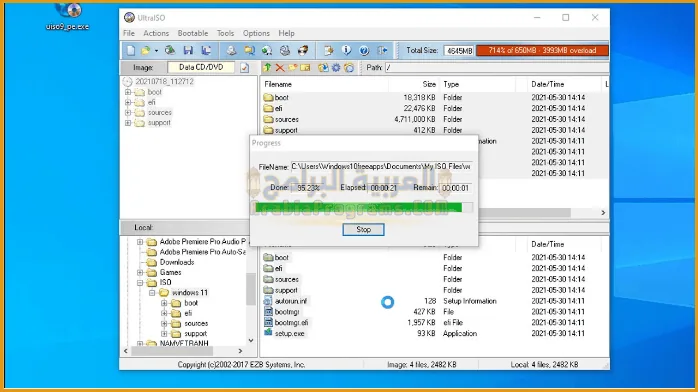Open the Bootable menu
The width and height of the screenshot is (698, 392).
[x=193, y=33]
